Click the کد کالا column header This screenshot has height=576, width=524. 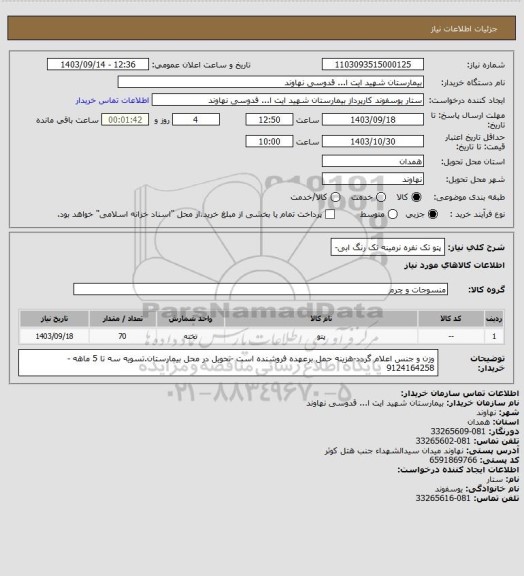451,318
